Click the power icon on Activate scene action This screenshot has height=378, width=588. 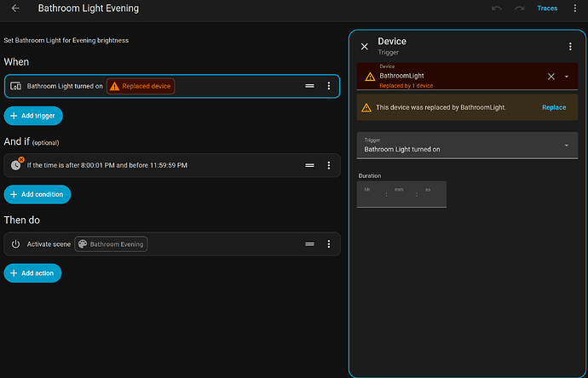click(15, 244)
